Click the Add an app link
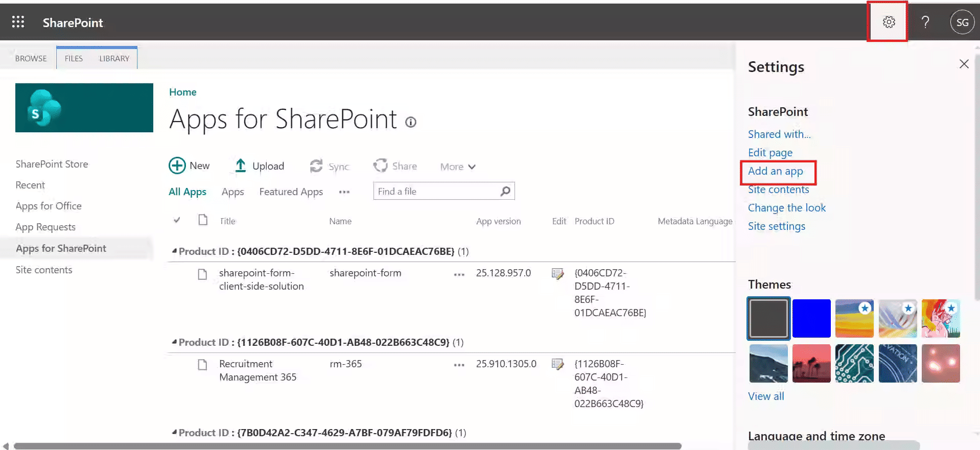The image size is (980, 450). pyautogui.click(x=775, y=171)
